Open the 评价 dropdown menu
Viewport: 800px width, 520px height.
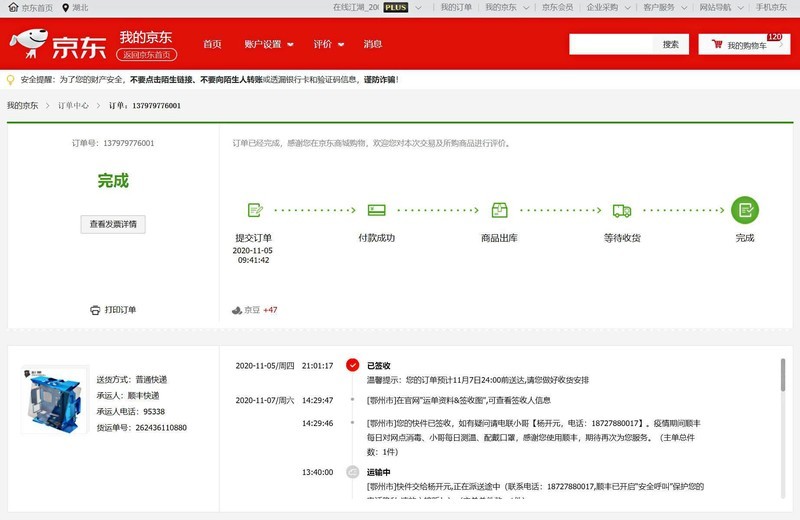(x=329, y=44)
